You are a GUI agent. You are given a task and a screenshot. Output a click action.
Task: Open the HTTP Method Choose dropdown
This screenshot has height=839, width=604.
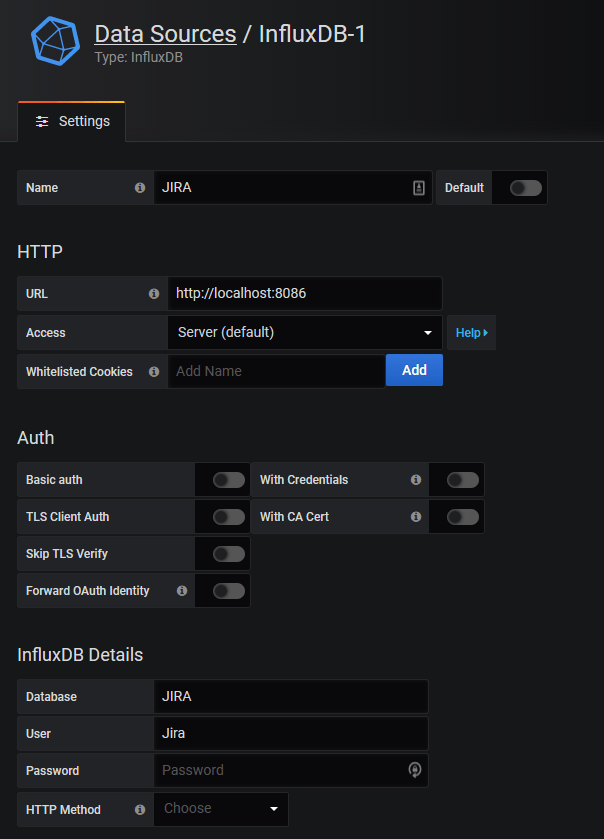221,809
